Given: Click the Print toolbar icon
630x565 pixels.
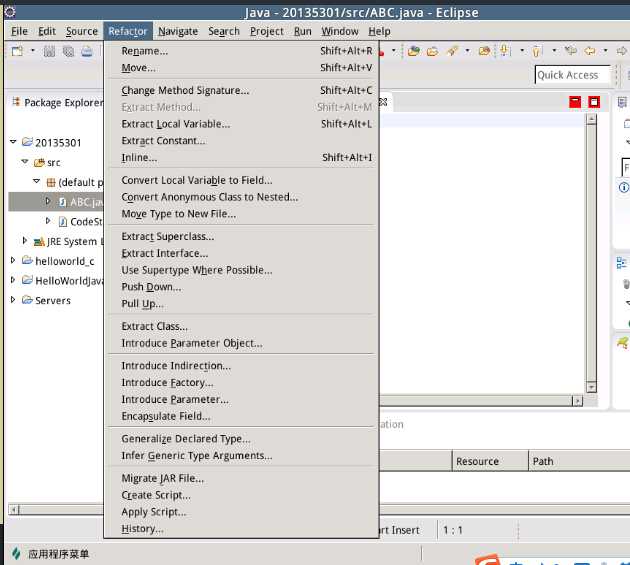Looking at the screenshot, I should (87, 51).
